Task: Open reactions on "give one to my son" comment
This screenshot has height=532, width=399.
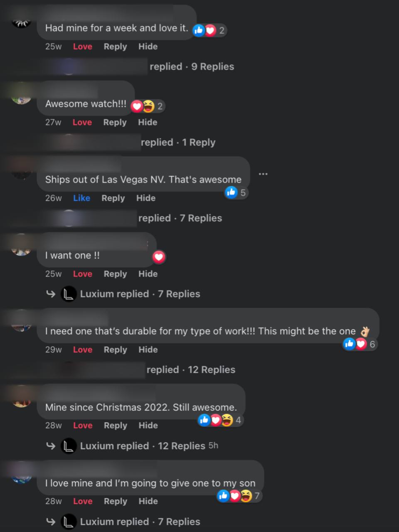Action: [x=240, y=496]
